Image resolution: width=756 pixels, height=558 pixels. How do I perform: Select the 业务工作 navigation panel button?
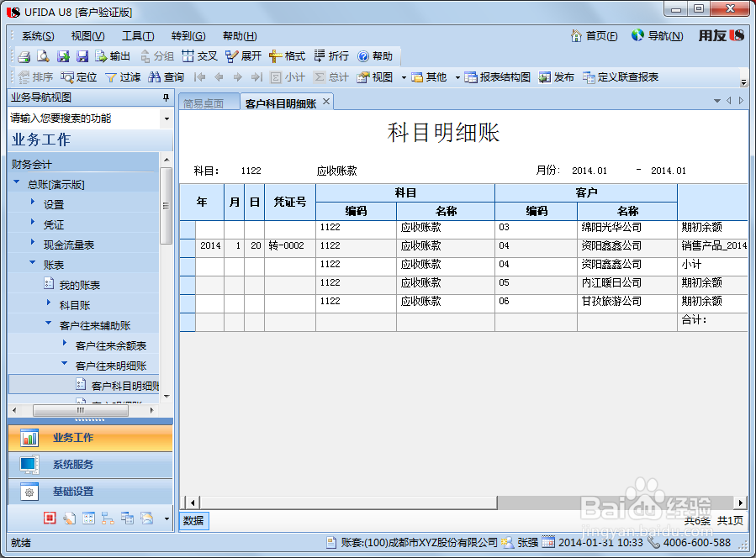[90, 438]
